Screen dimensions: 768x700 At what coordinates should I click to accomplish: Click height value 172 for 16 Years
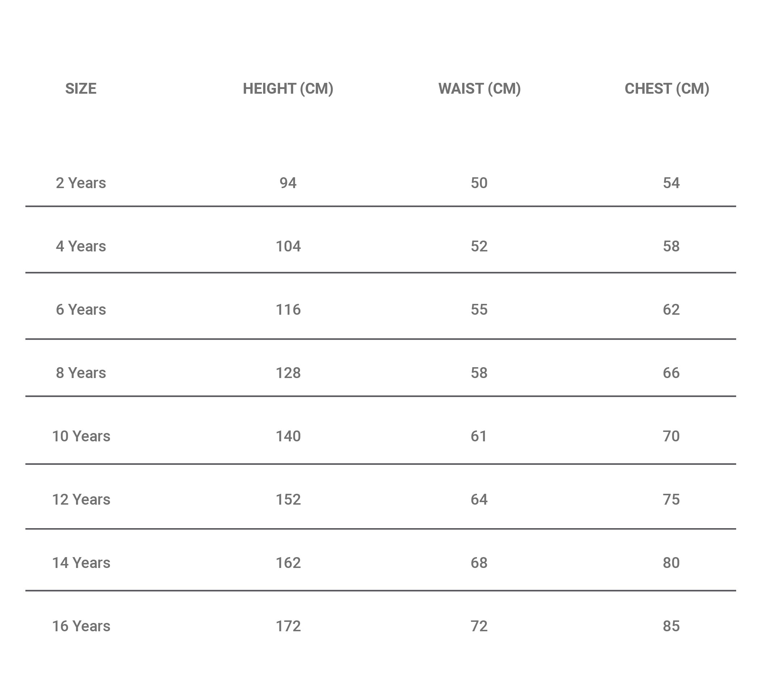(288, 626)
